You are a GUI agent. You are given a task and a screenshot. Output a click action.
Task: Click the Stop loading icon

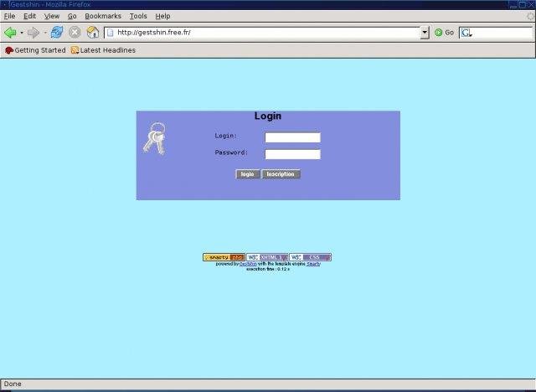[75, 33]
